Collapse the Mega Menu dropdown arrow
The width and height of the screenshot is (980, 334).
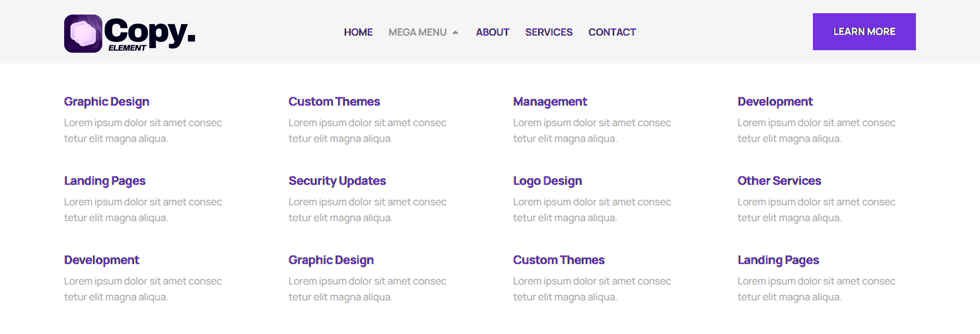[455, 32]
